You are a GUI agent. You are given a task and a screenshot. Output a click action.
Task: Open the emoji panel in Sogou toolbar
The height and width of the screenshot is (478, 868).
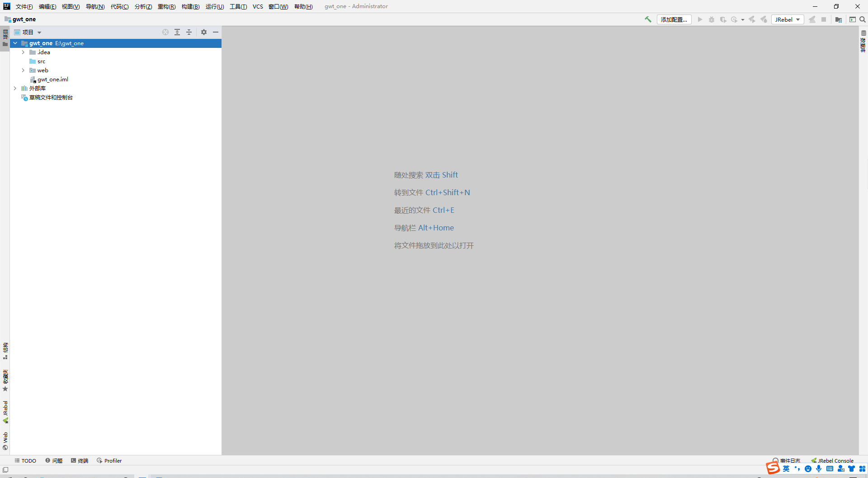(808, 469)
